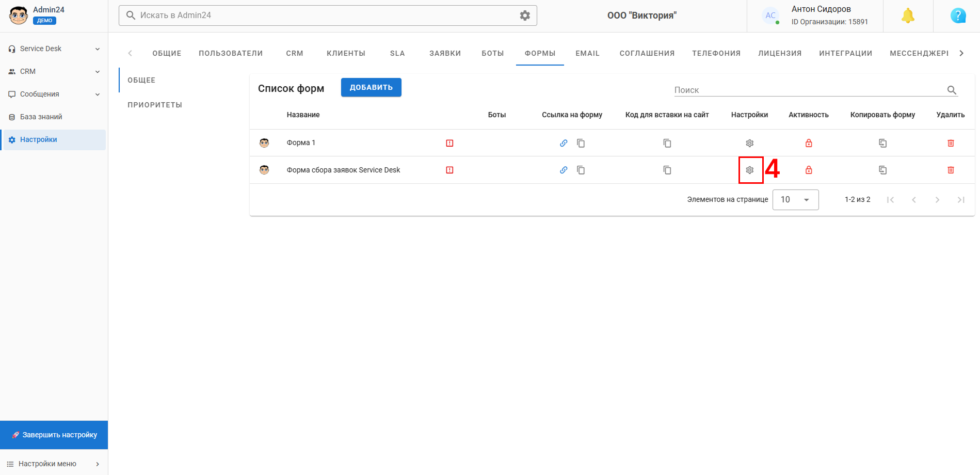Delete Форма 1 with trash icon
The width and height of the screenshot is (980, 475).
coord(951,143)
